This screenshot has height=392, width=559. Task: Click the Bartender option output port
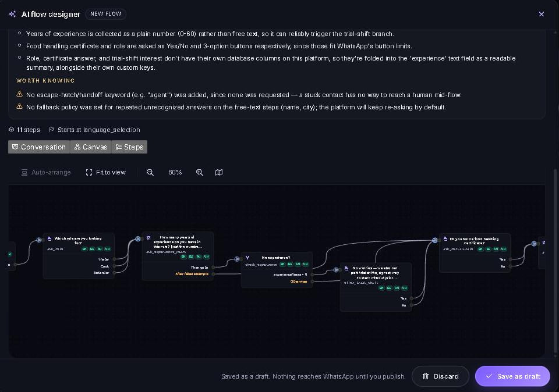tap(114, 273)
